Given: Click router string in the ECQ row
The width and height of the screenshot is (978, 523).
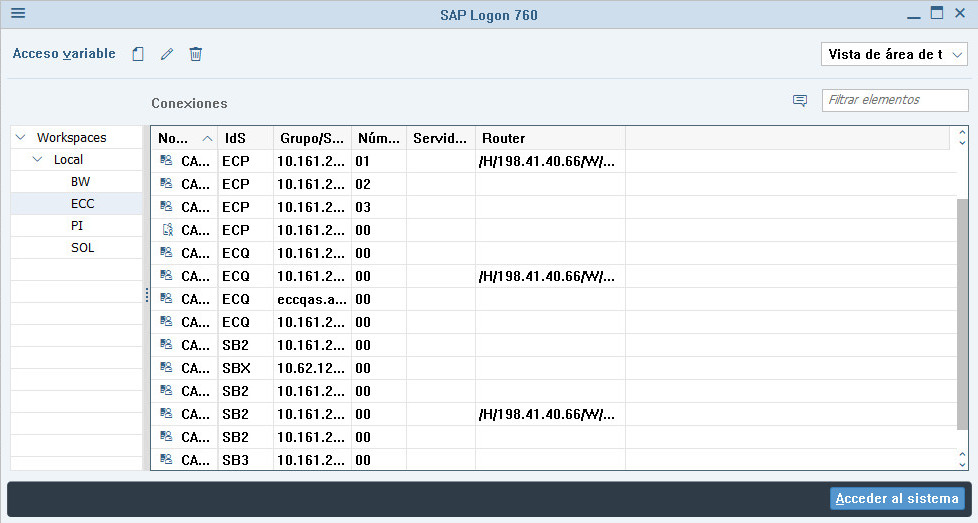Looking at the screenshot, I should 547,276.
